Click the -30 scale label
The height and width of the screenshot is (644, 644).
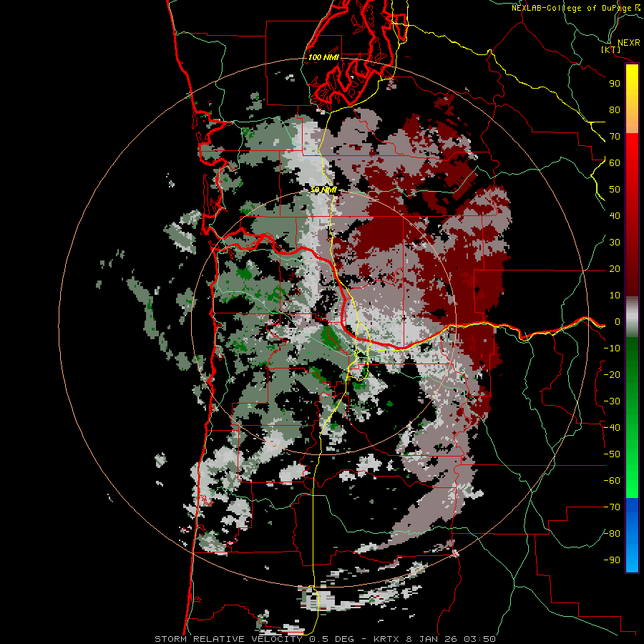coord(612,401)
